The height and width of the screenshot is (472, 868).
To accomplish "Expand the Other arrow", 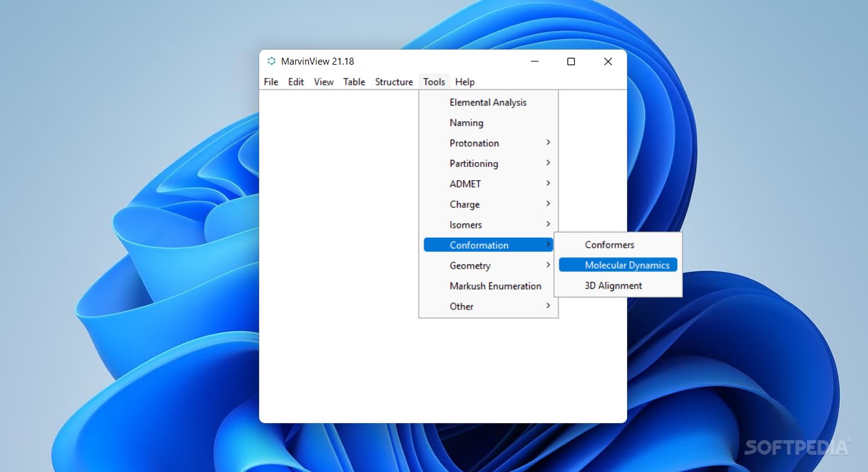I will point(548,306).
